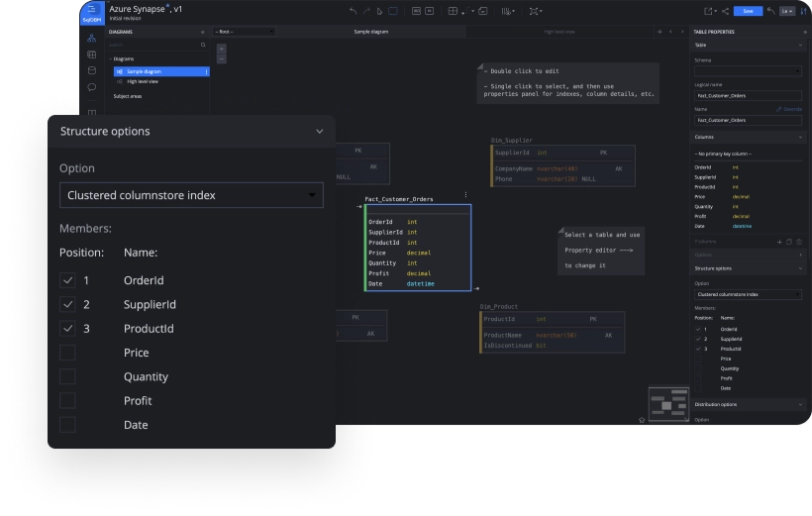Open the Schema dropdown in Table Properties
Screen dimensions: 812x516
(748, 70)
